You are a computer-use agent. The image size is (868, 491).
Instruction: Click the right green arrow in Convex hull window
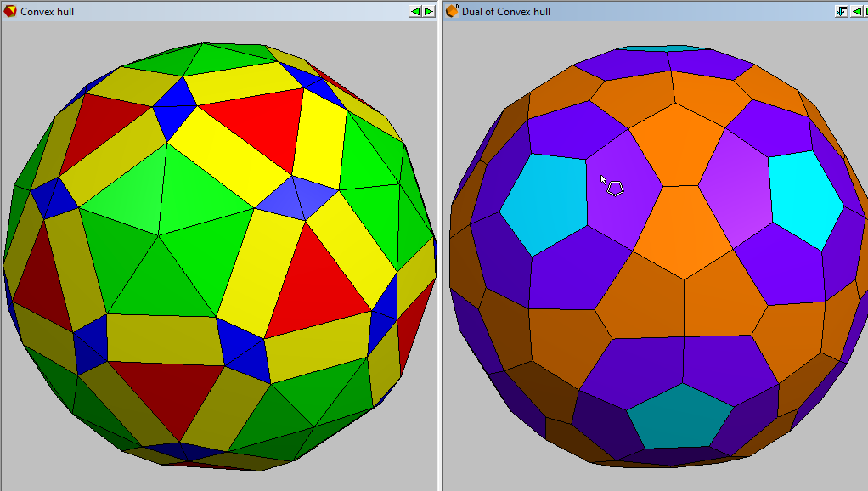pyautogui.click(x=429, y=11)
